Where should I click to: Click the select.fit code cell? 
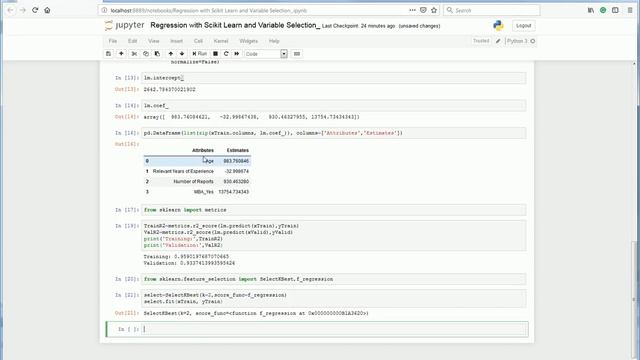point(334,298)
